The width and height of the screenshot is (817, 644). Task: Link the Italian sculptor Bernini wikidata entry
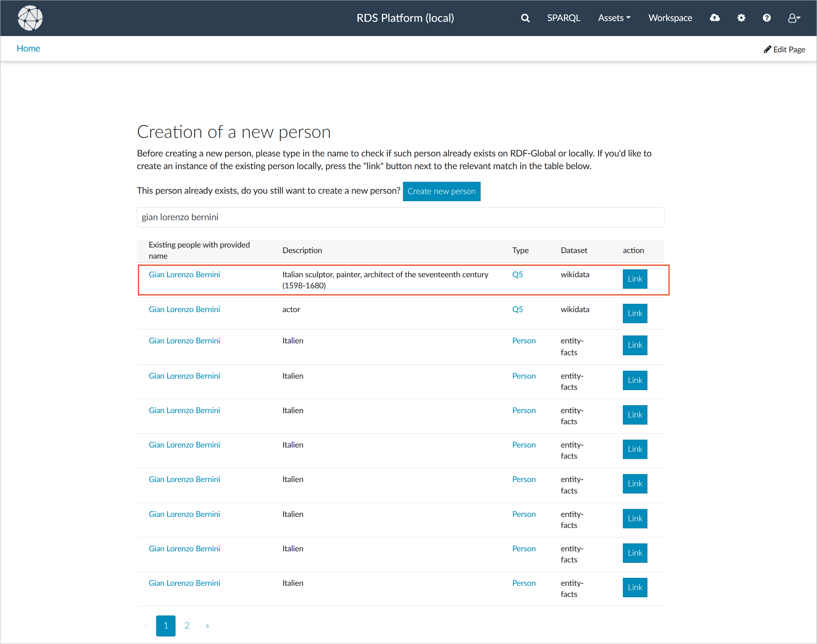635,279
